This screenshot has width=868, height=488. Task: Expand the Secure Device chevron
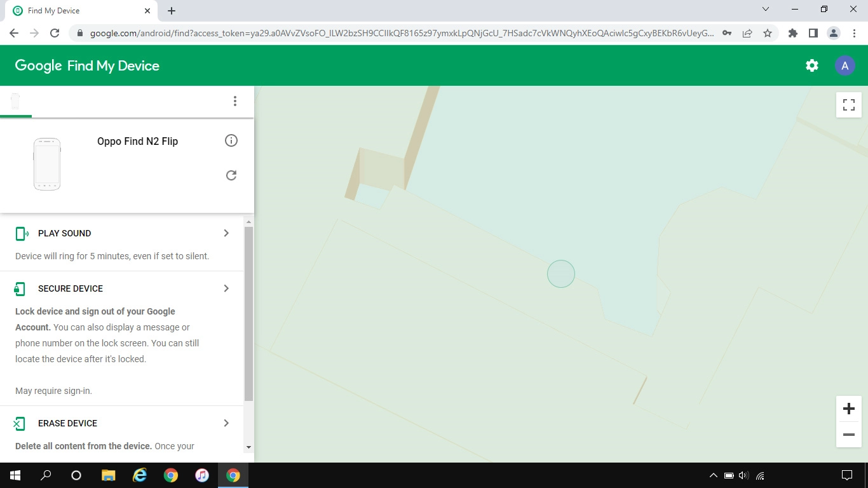pos(226,288)
